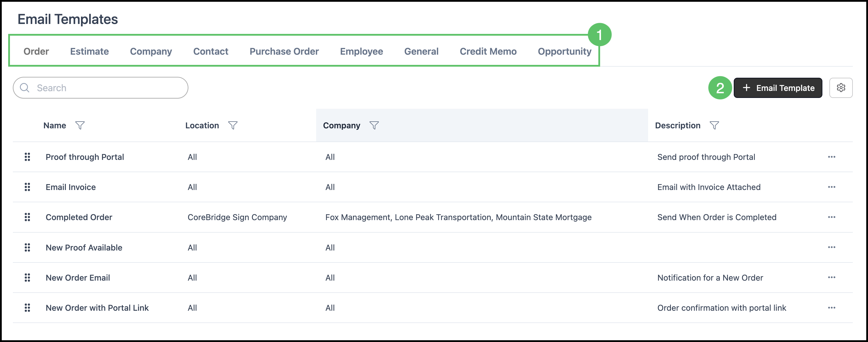Viewport: 868px width, 342px height.
Task: Open the Location column filter
Action: (232, 125)
